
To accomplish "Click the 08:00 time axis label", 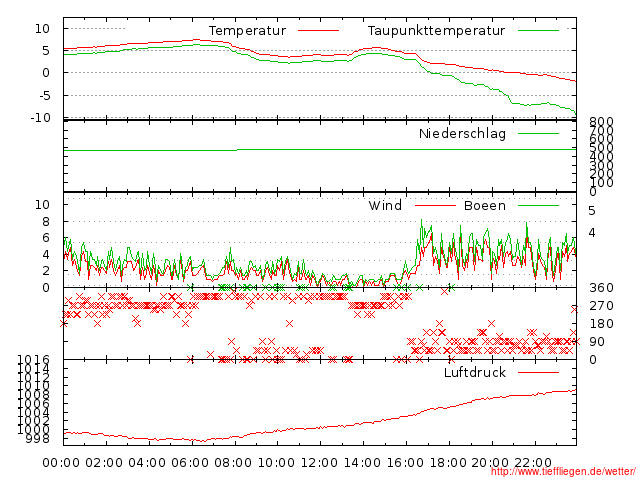I will click(233, 463).
